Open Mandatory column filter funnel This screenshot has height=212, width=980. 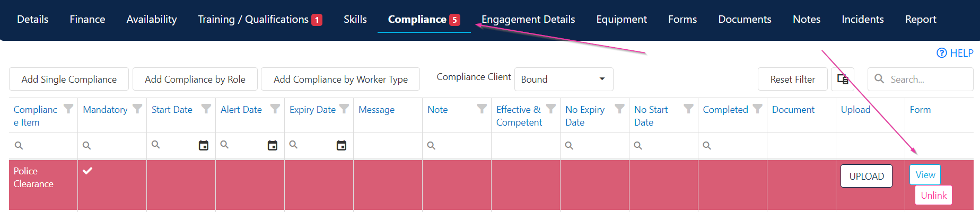137,109
